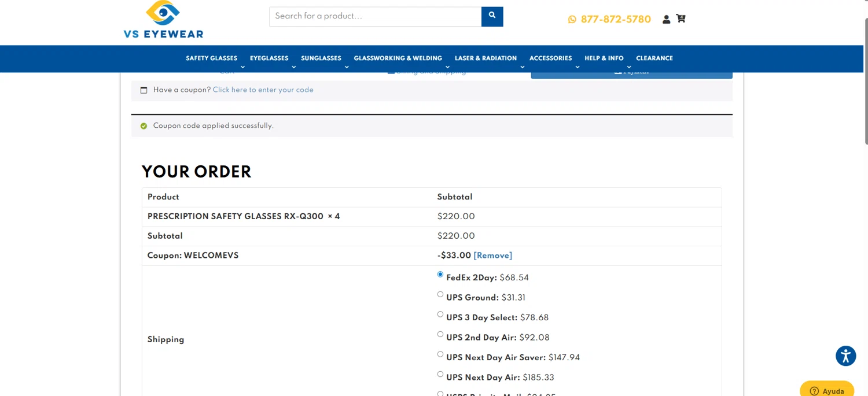Focus the product search field
This screenshot has height=396, width=868.
pos(376,16)
